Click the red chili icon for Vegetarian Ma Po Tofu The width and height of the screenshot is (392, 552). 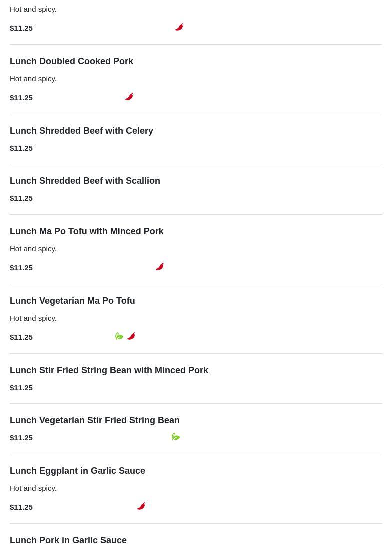click(131, 336)
